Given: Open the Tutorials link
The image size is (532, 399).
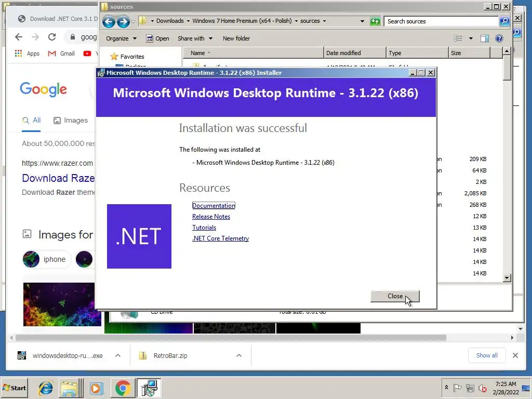Looking at the screenshot, I should tap(204, 228).
